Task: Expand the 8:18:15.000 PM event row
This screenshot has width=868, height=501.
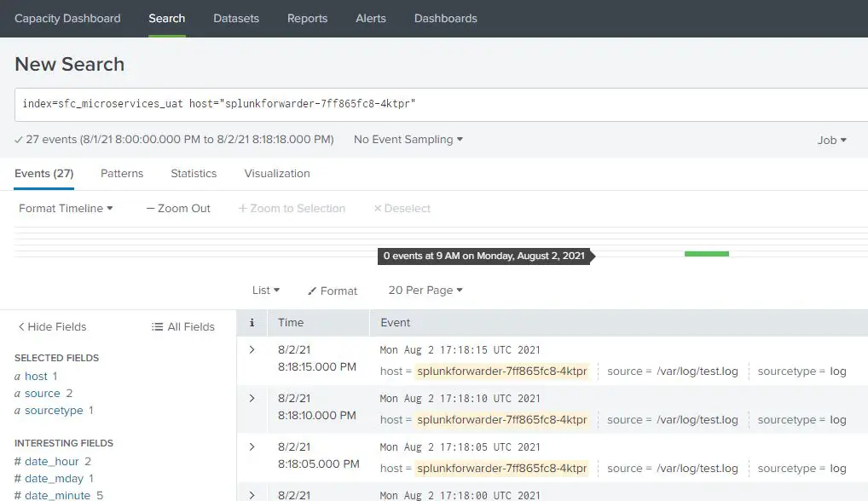Action: 252,349
